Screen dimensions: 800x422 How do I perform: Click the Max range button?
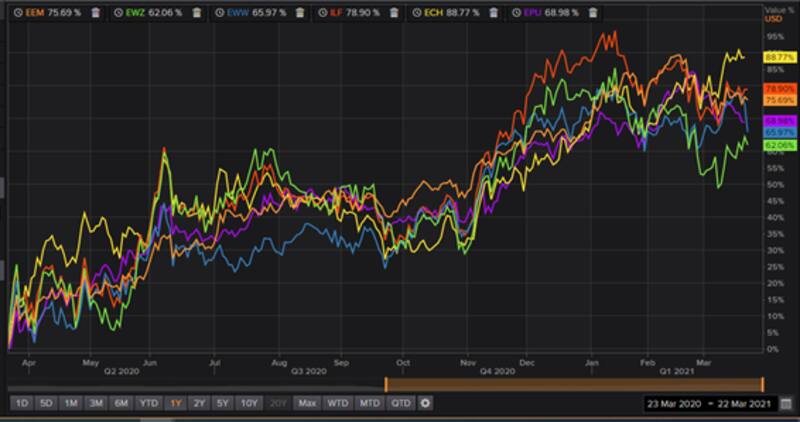click(x=307, y=403)
